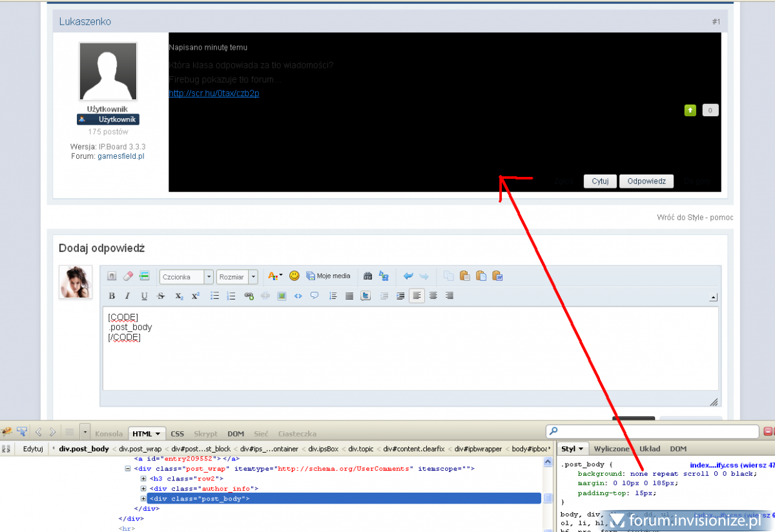The width and height of the screenshot is (775, 532).
Task: Switch to the CSS tab in Firebug
Action: click(177, 434)
